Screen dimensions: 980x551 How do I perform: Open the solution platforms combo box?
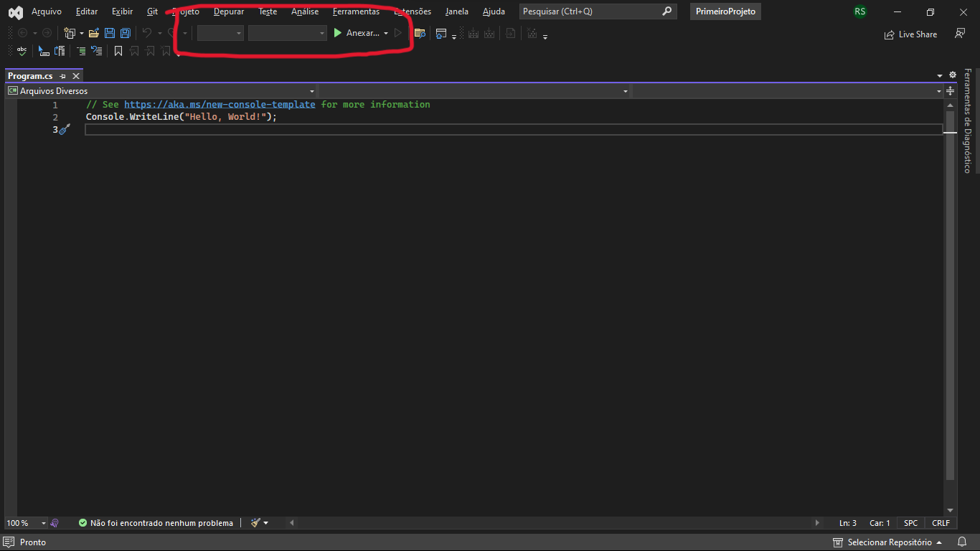[288, 33]
